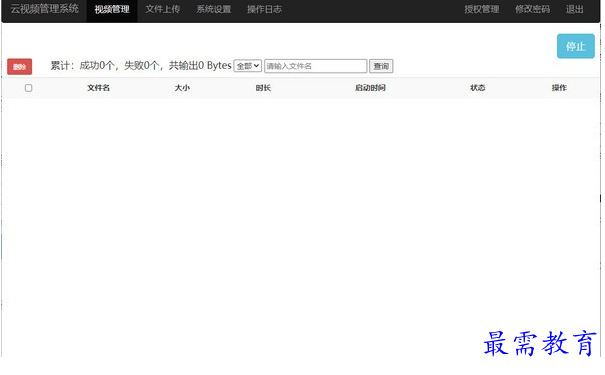Log out via the 退出 link
605x375 pixels.
pyautogui.click(x=575, y=9)
